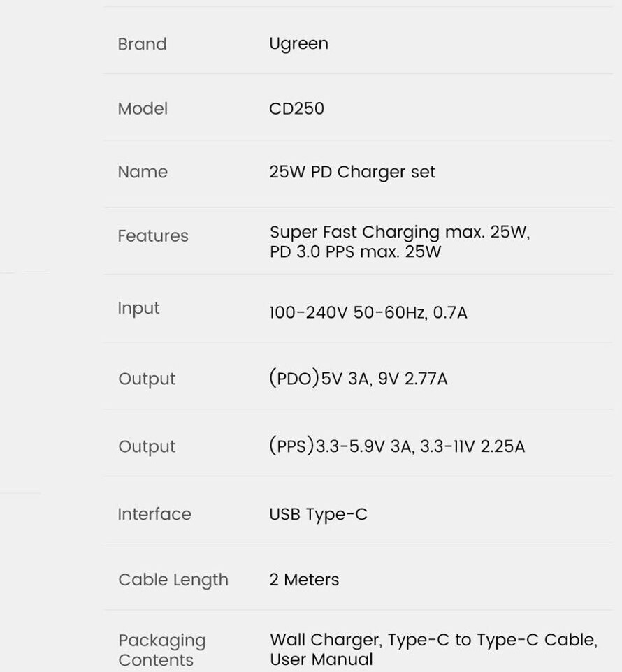Click the Output label beside PDO values

[x=147, y=379]
